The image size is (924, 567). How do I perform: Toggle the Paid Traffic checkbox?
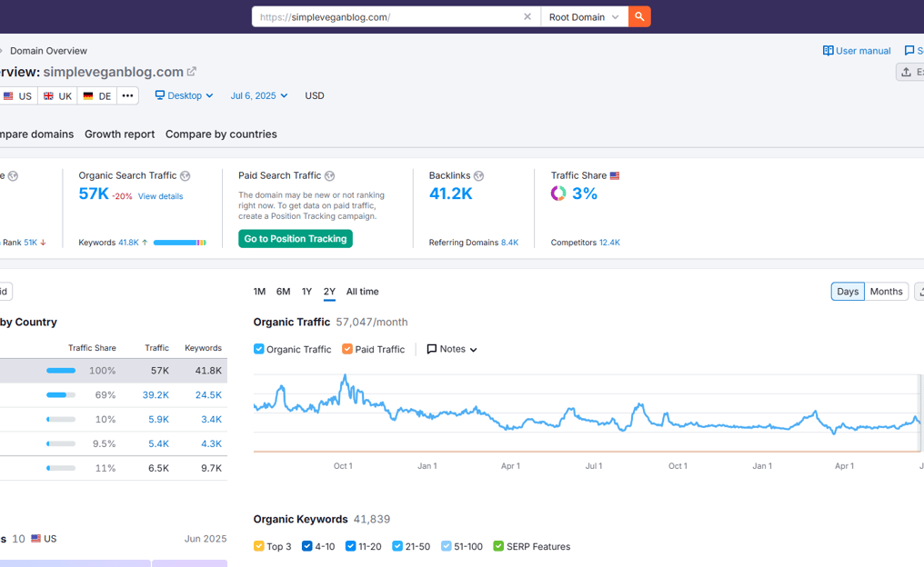tap(347, 349)
